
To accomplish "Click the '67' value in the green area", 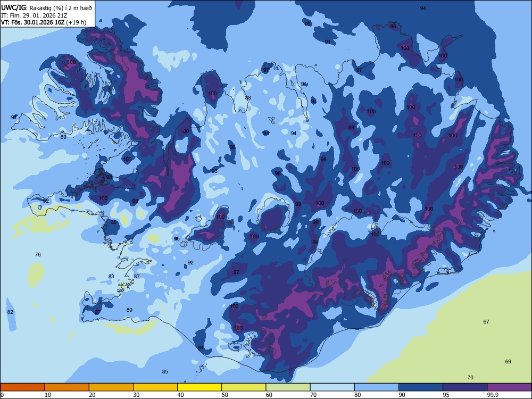I will pyautogui.click(x=486, y=322).
